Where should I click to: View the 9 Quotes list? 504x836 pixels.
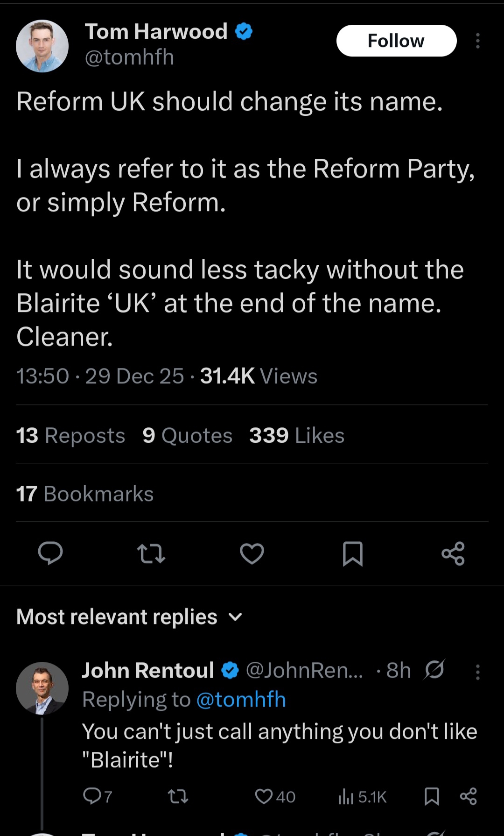[187, 436]
